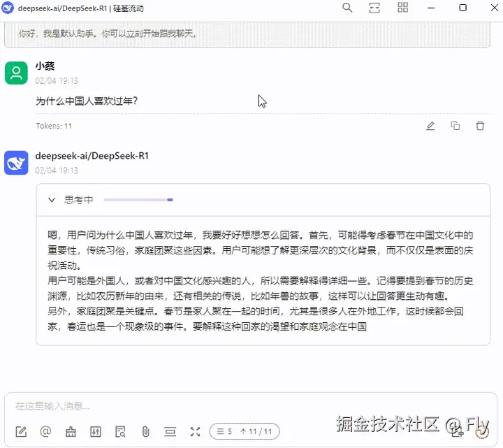503x448 pixels.
Task: Click the 思考中 thinking header label
Action: pyautogui.click(x=78, y=200)
